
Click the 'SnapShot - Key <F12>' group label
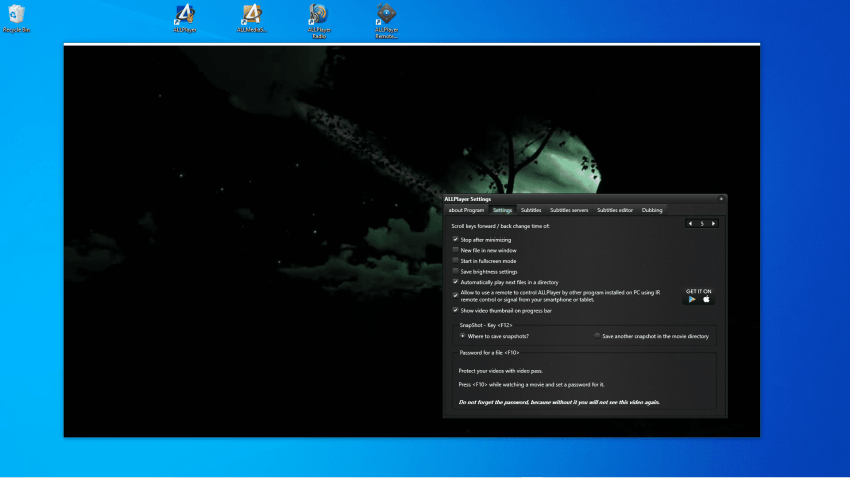point(486,325)
